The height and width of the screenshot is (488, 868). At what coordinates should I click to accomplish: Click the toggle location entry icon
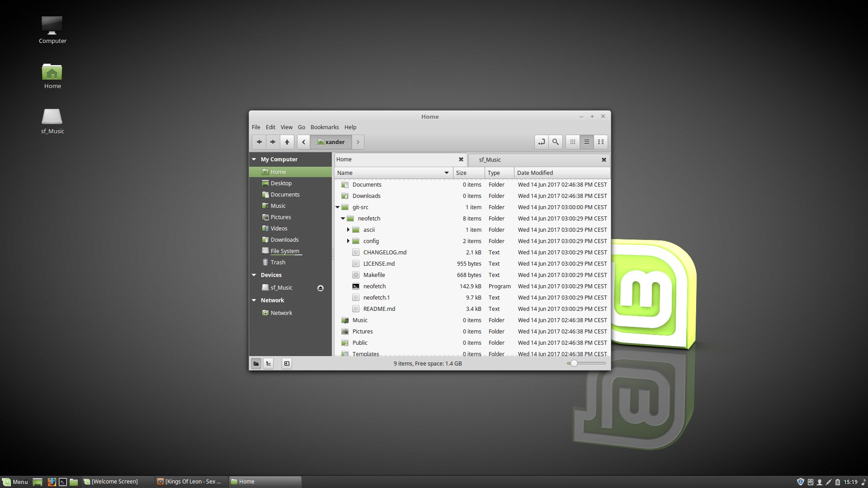pyautogui.click(x=541, y=142)
